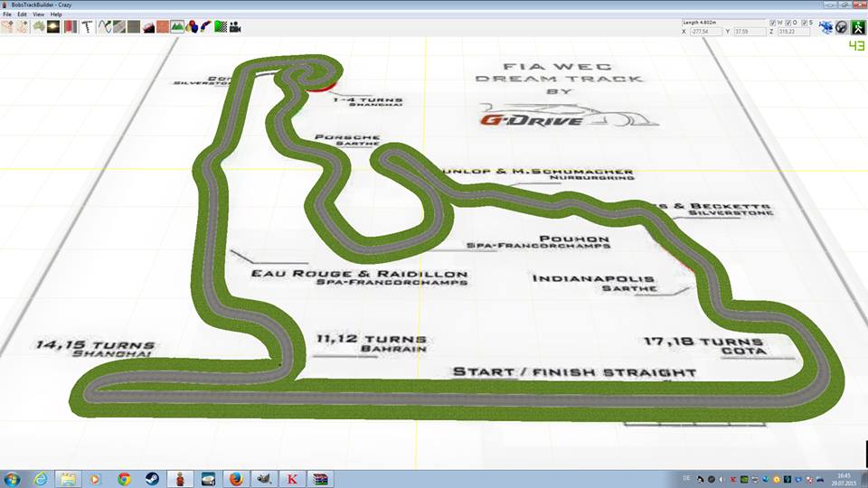This screenshot has width=868, height=488.
Task: Click the blue helicopter fly-view icon
Action: click(826, 27)
